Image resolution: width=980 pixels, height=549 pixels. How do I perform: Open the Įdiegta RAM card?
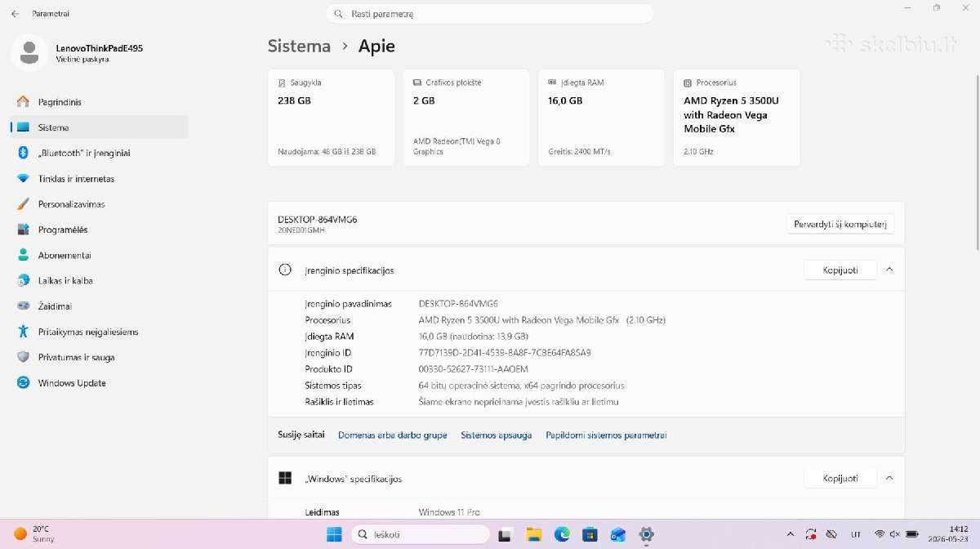601,118
